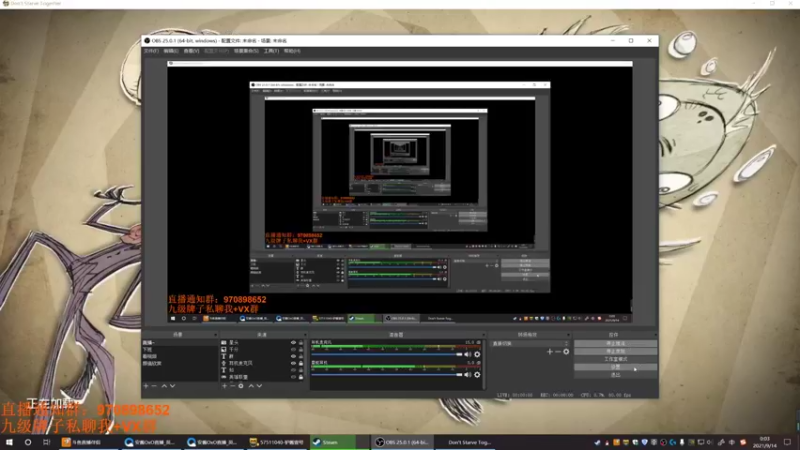Switch to Steam in the taskbar
Screen dimensions: 800x450
pos(340,442)
